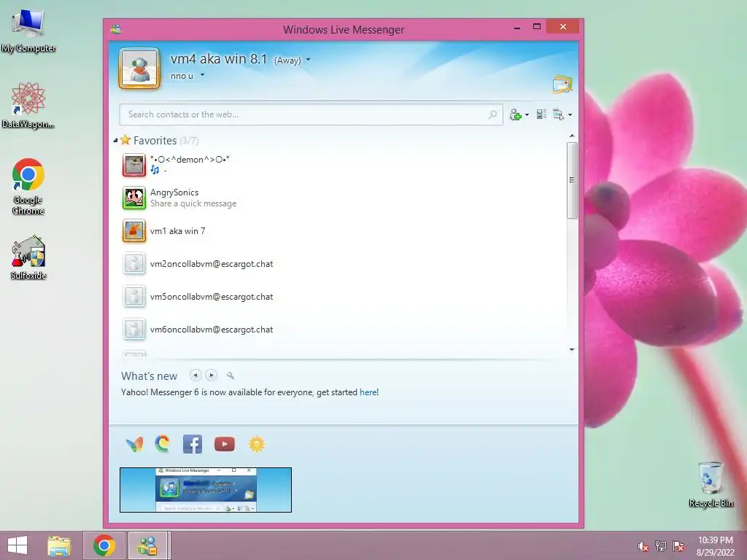Open the MSN butterfly tab icon
Image resolution: width=747 pixels, height=560 pixels.
pyautogui.click(x=134, y=444)
